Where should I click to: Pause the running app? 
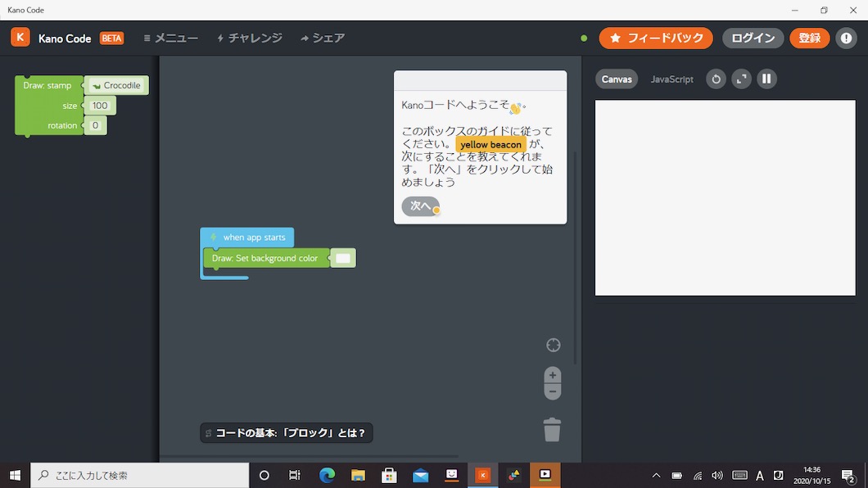click(x=766, y=79)
